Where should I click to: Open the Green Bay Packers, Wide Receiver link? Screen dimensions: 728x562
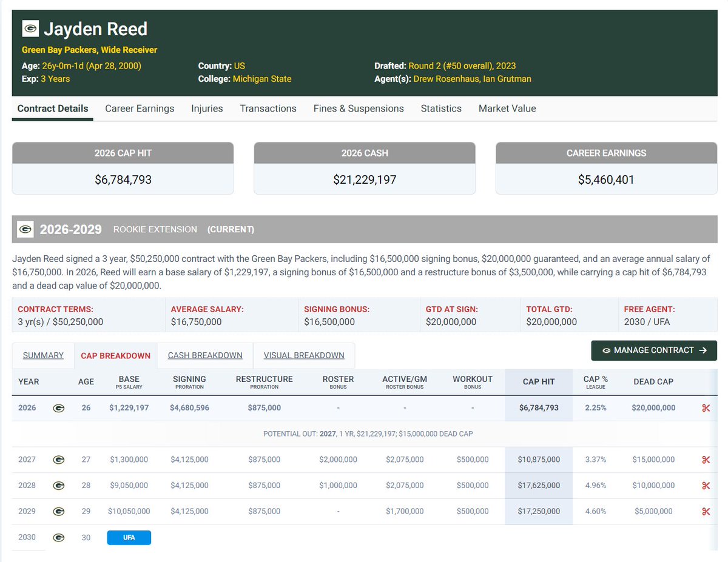click(x=90, y=50)
